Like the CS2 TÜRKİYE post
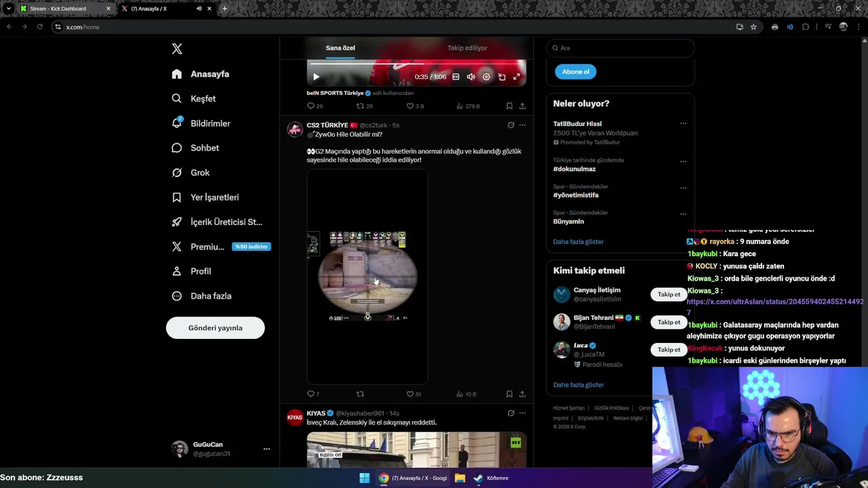 coord(414,394)
